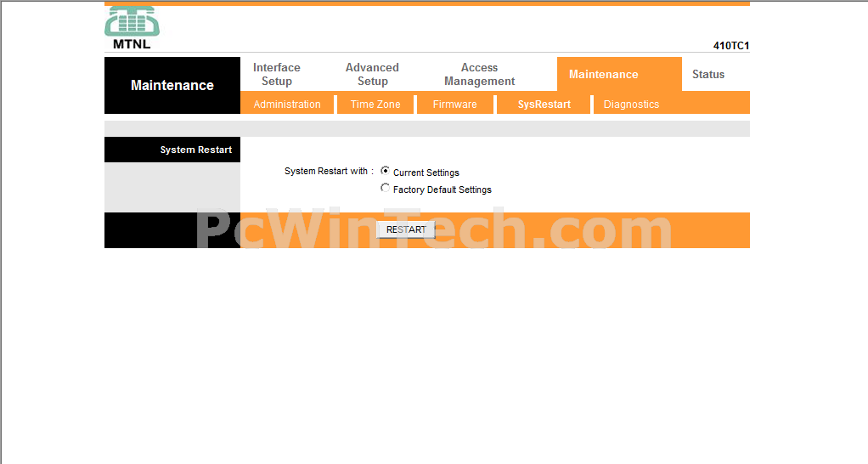Click the "System Restart" section heading
The width and height of the screenshot is (868, 464).
[196, 150]
